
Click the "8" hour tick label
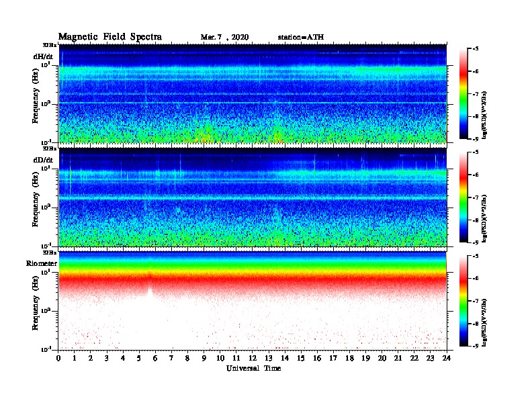pyautogui.click(x=187, y=359)
